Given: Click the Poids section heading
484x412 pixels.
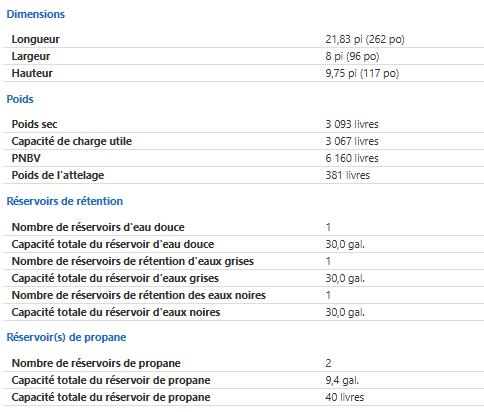Looking at the screenshot, I should (x=20, y=99).
